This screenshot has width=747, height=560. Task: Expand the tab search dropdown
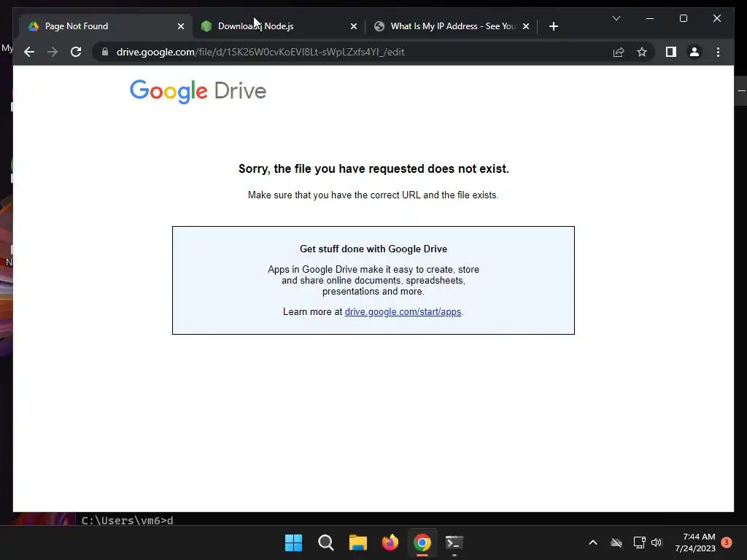click(x=616, y=18)
